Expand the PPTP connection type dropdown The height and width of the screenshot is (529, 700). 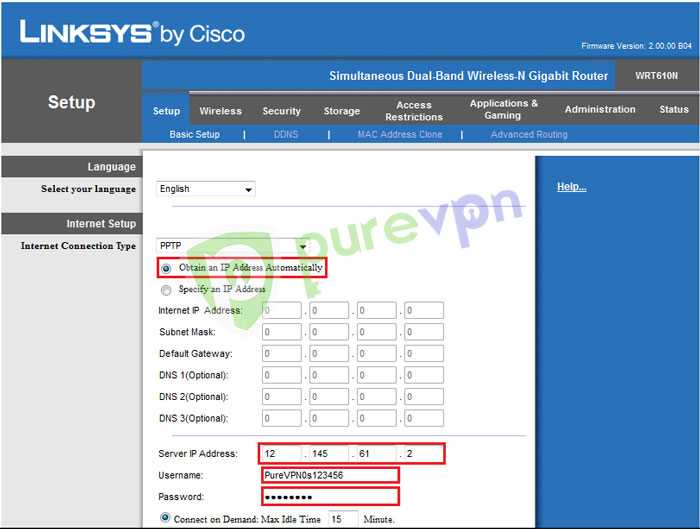232,246
